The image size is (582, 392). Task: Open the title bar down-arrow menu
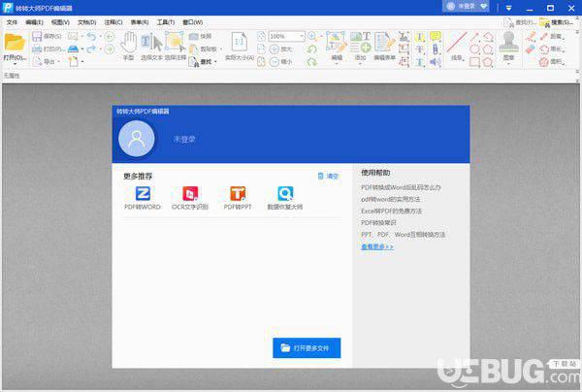point(509,8)
